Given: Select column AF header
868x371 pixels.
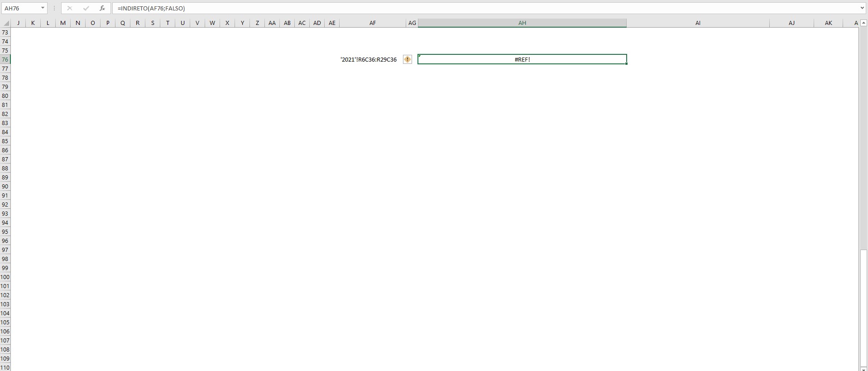Looking at the screenshot, I should point(373,23).
